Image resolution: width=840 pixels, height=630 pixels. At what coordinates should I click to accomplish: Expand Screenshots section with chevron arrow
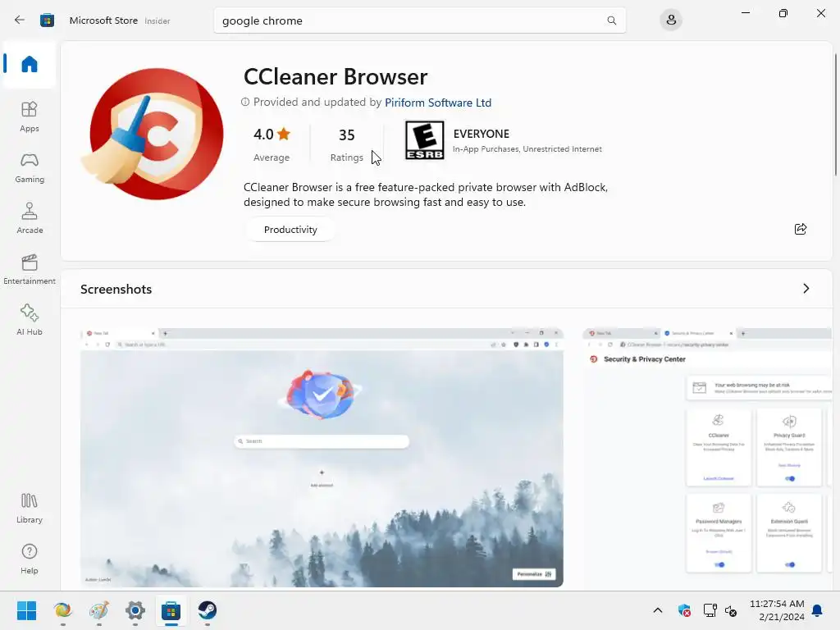pyautogui.click(x=806, y=289)
